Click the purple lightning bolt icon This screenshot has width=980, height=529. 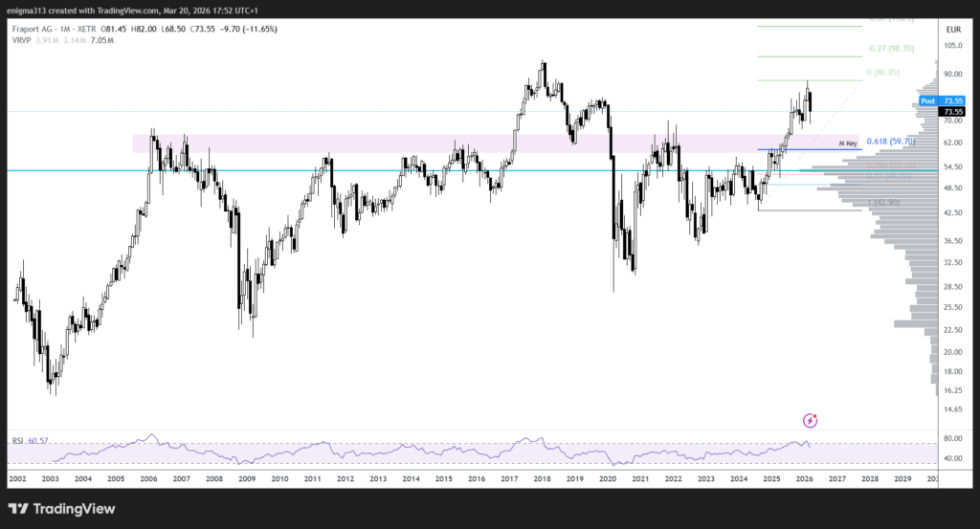click(810, 420)
